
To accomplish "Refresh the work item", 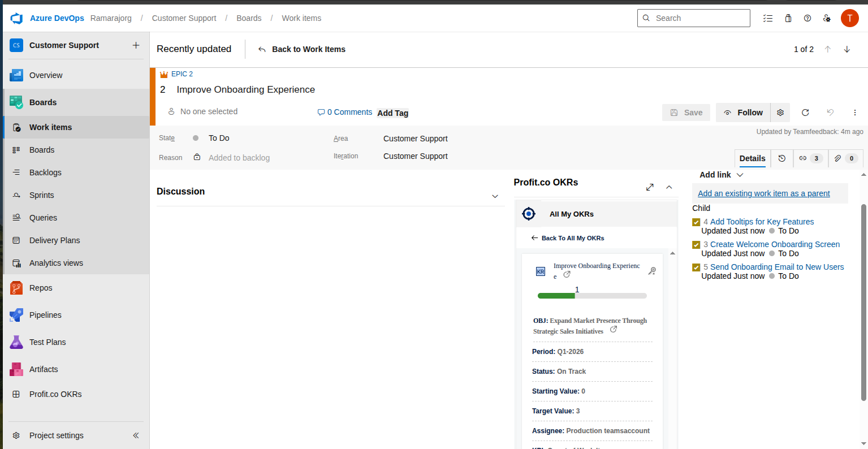I will pos(805,113).
